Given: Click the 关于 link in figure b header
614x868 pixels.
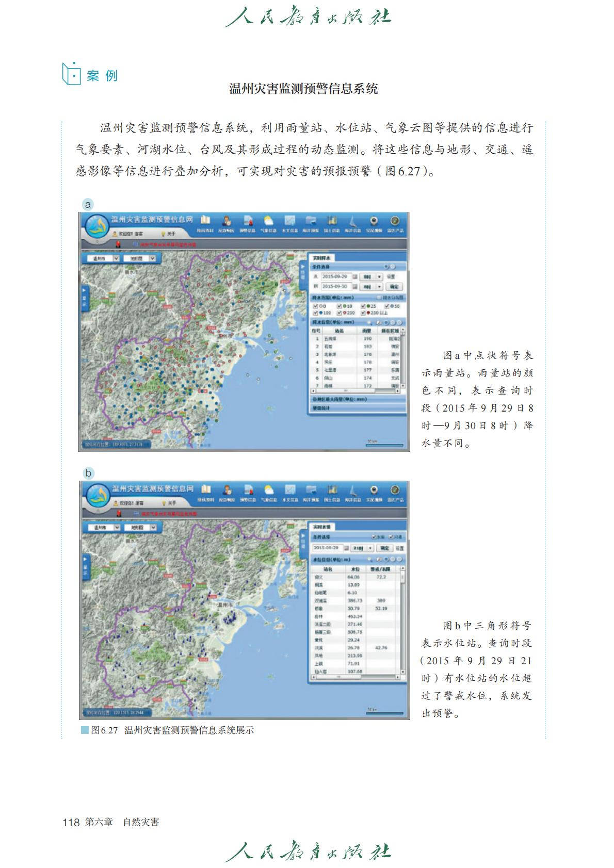Looking at the screenshot, I should 171,503.
